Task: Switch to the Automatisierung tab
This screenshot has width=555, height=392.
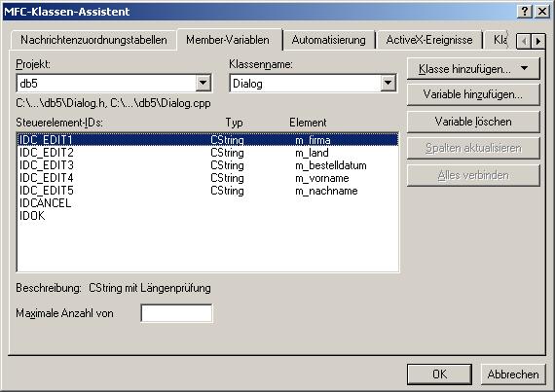Action: tap(328, 40)
